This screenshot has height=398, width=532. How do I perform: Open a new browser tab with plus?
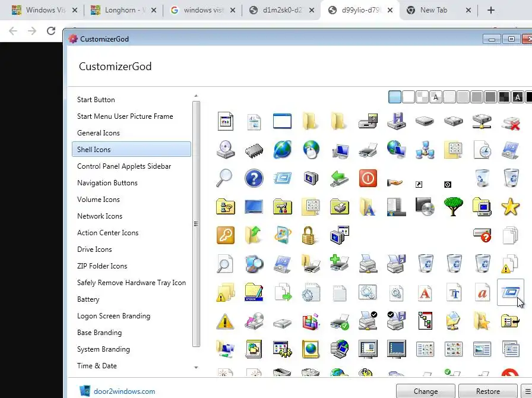pos(490,10)
